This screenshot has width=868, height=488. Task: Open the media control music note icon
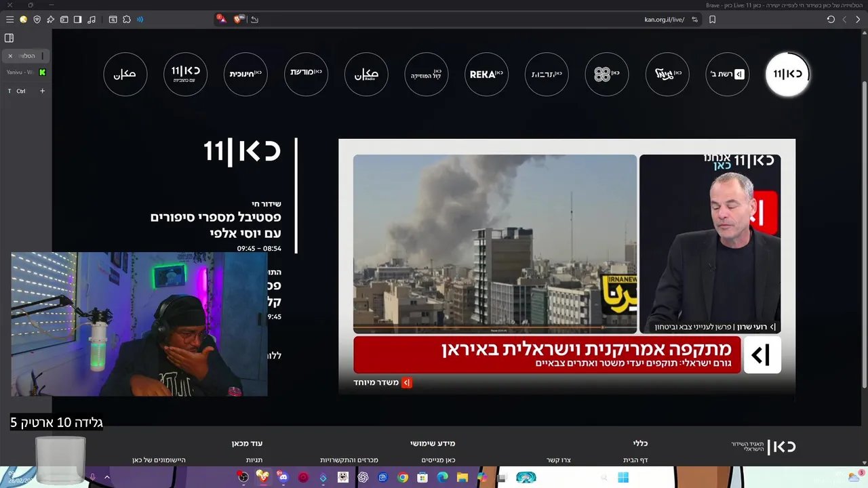(92, 20)
